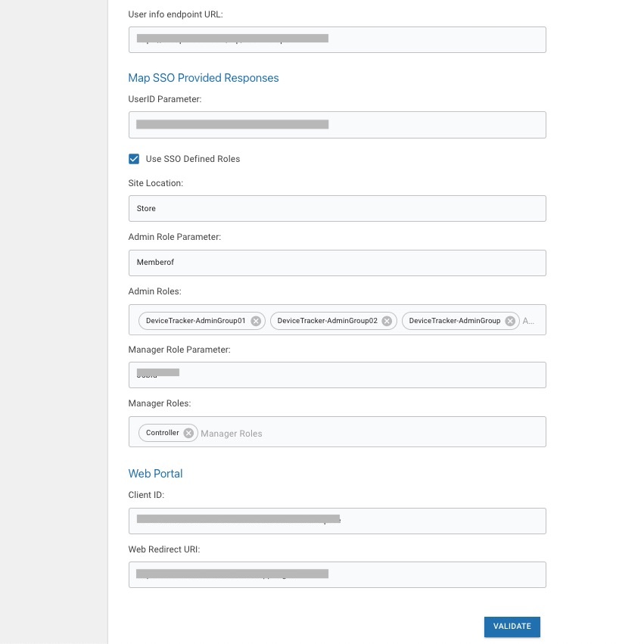This screenshot has height=644, width=644.
Task: Click the Admin Roles entry area after the chips
Action: tap(530, 321)
